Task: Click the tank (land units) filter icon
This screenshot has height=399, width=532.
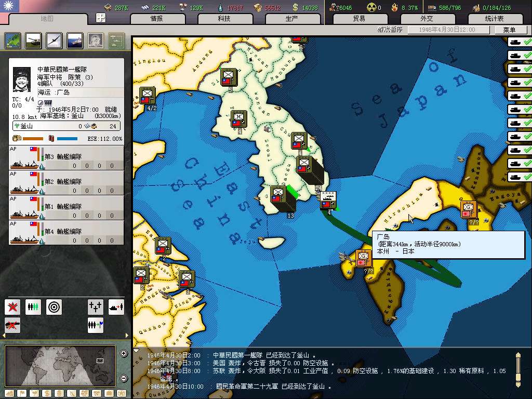Action: click(33, 40)
